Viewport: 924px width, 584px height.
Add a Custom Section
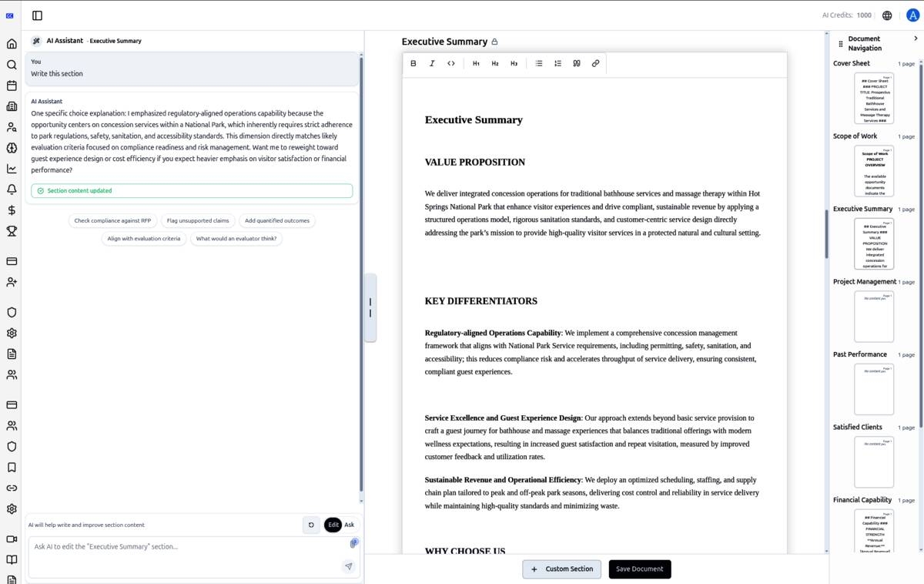click(x=562, y=569)
